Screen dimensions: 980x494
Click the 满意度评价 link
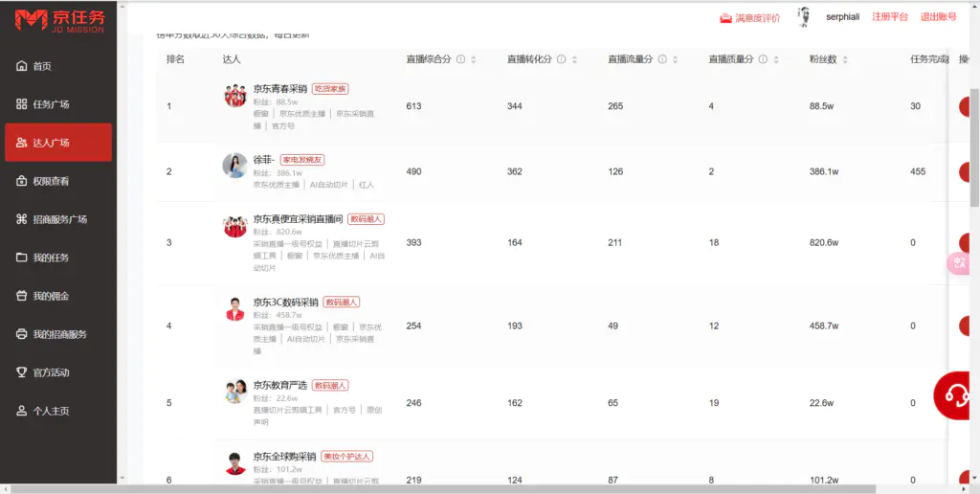(x=750, y=18)
